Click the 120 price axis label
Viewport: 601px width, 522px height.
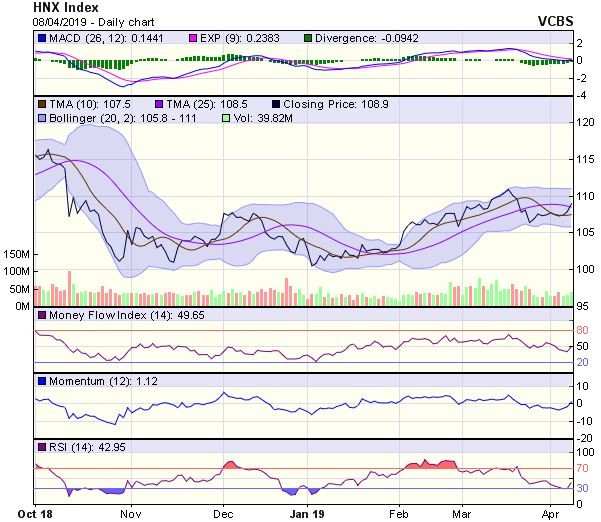[x=585, y=122]
